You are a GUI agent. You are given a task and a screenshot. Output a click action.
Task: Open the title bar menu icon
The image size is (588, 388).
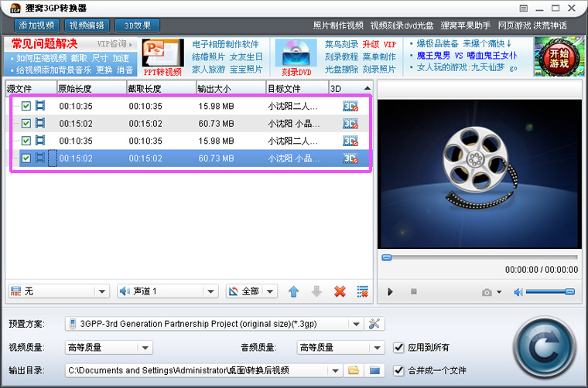click(524, 9)
